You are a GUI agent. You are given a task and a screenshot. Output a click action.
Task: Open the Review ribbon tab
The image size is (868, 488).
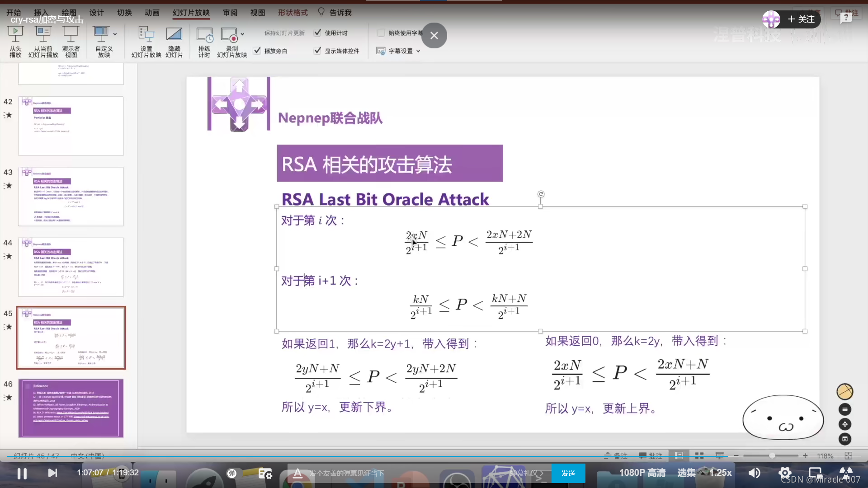(x=230, y=13)
